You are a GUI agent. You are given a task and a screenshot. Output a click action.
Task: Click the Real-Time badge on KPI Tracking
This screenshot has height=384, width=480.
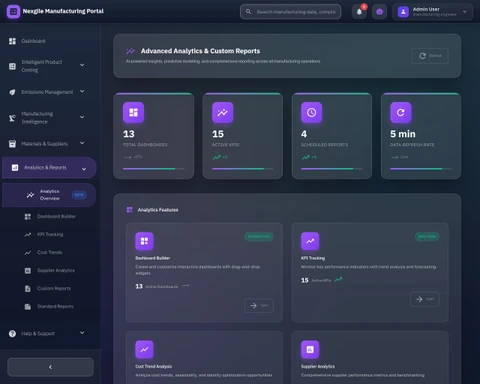click(427, 237)
